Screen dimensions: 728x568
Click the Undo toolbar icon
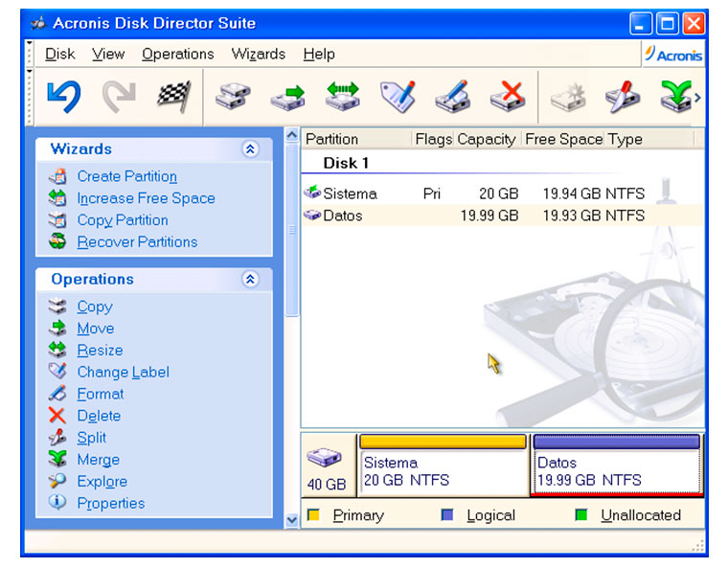[x=64, y=97]
